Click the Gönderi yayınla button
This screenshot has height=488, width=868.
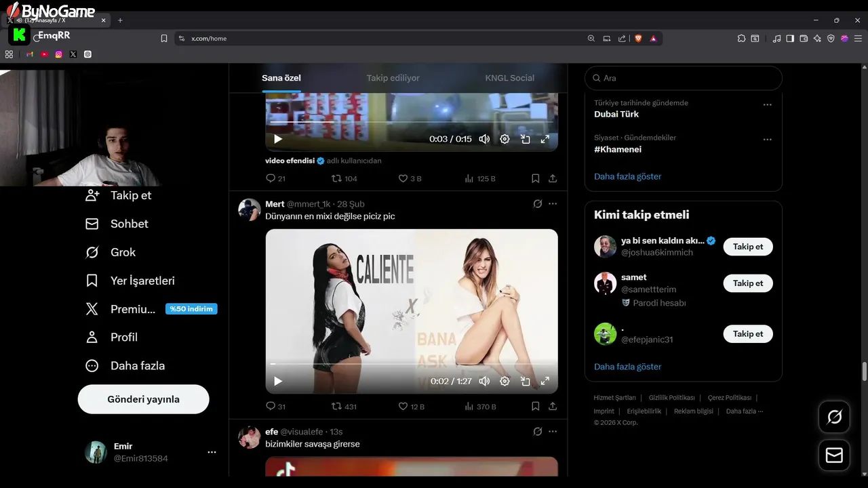144,399
